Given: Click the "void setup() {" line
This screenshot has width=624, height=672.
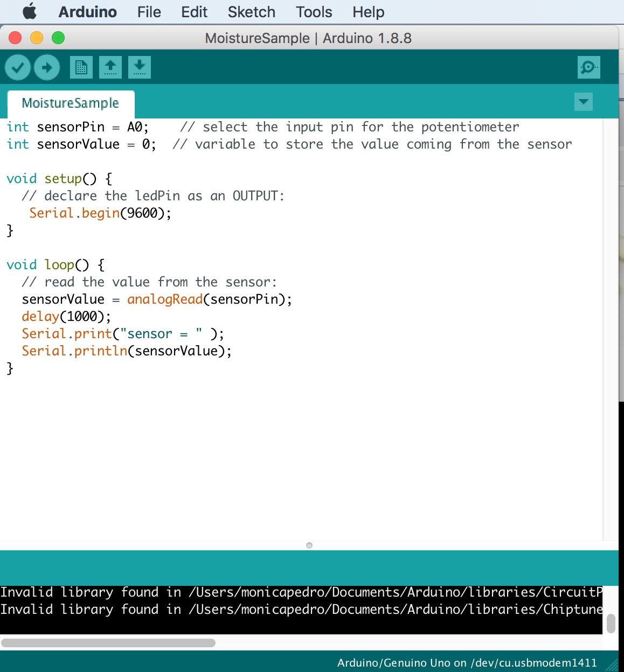Looking at the screenshot, I should [59, 179].
